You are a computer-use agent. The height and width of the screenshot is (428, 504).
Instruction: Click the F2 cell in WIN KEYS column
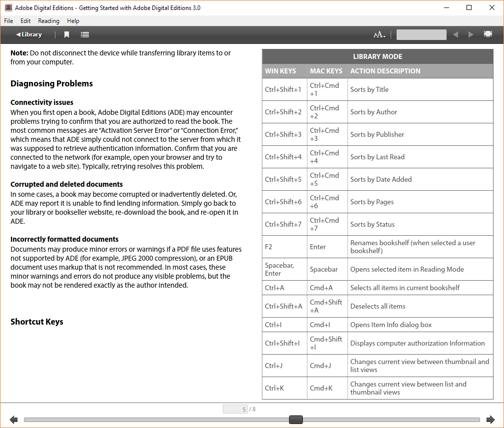click(x=284, y=247)
